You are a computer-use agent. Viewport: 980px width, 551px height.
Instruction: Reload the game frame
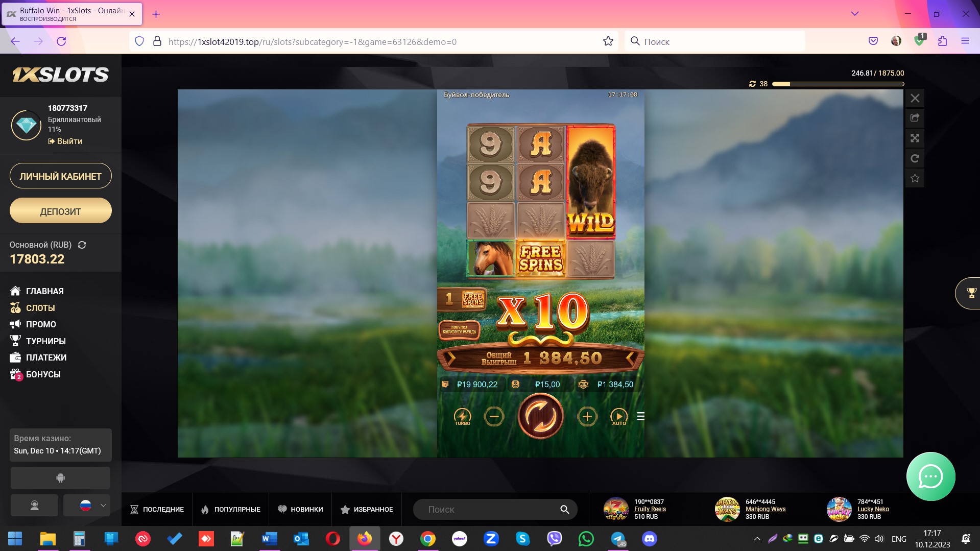pos(915,158)
